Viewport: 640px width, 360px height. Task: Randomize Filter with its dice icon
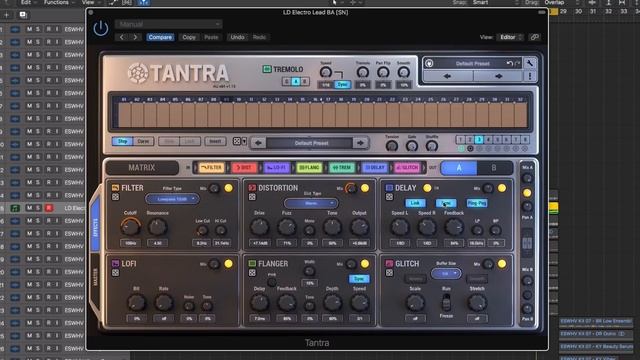click(x=116, y=197)
